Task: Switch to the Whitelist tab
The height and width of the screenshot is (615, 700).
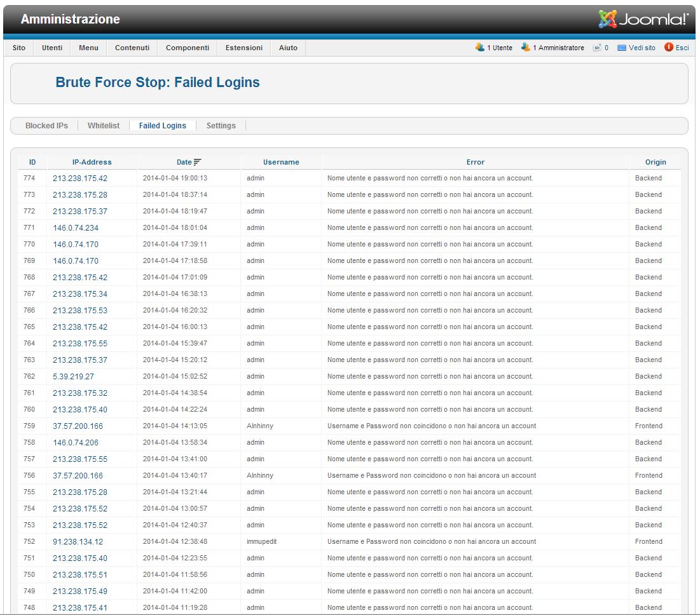Action: point(104,126)
